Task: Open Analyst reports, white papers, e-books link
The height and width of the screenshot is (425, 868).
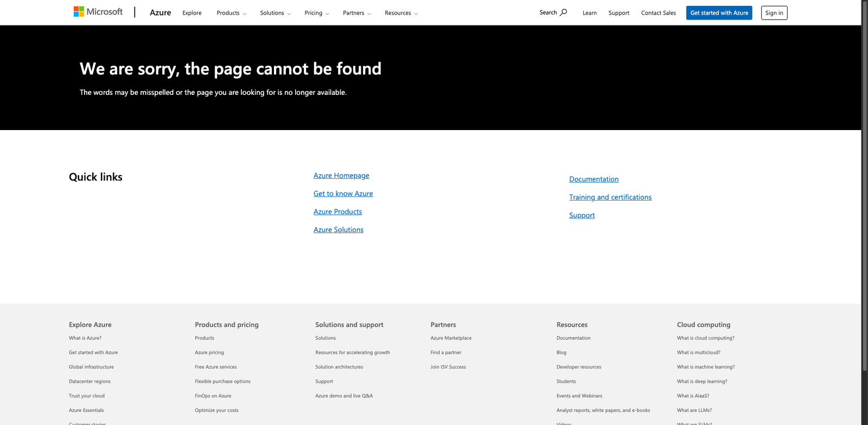Action: click(x=603, y=410)
